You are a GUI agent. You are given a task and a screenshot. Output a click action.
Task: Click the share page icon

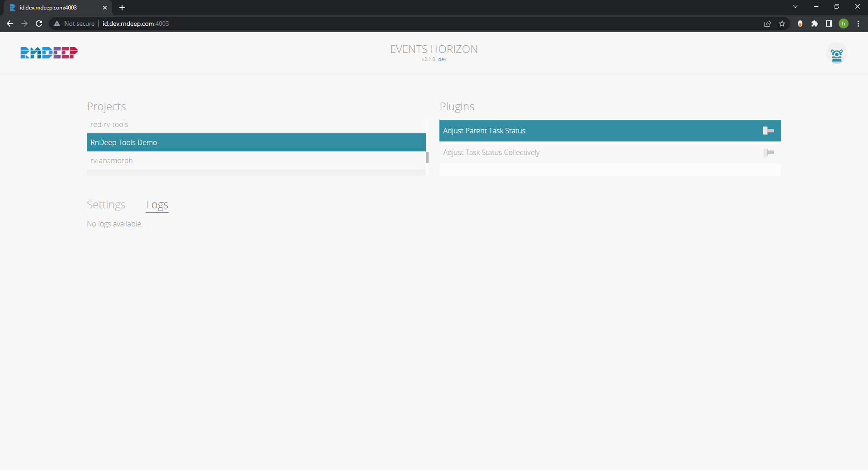click(767, 23)
